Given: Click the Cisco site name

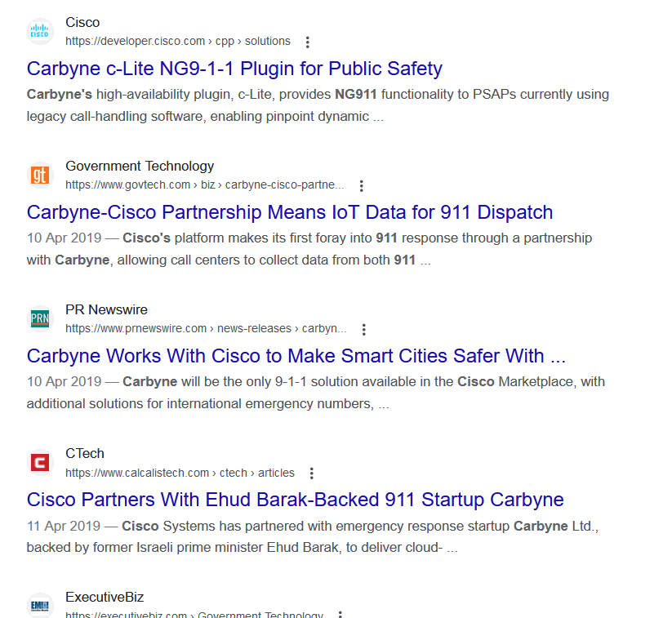Looking at the screenshot, I should 82,22.
